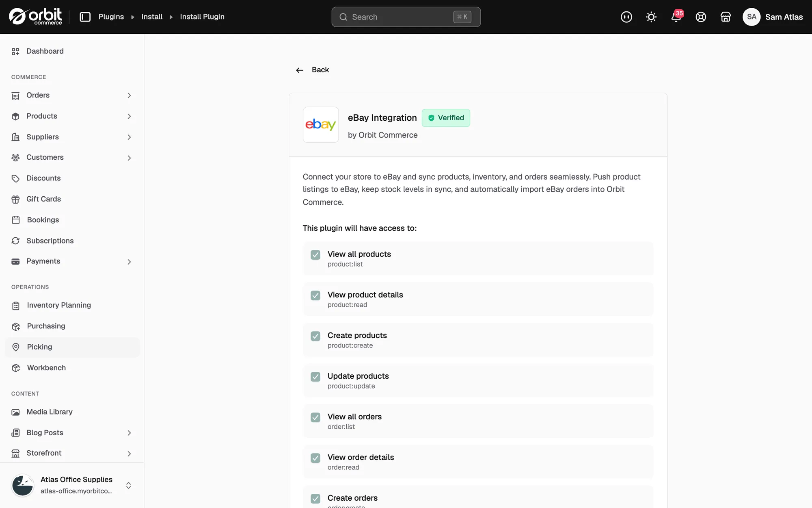Expand the Orders submenu chevron

pyautogui.click(x=129, y=96)
